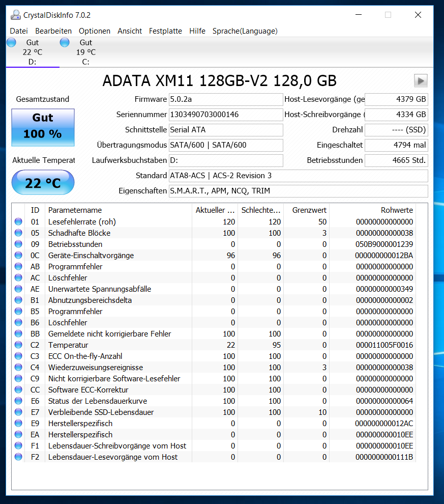Click the Übertragungsmodus SATA/600 field
Image resolution: width=444 pixels, height=504 pixels.
click(226, 145)
